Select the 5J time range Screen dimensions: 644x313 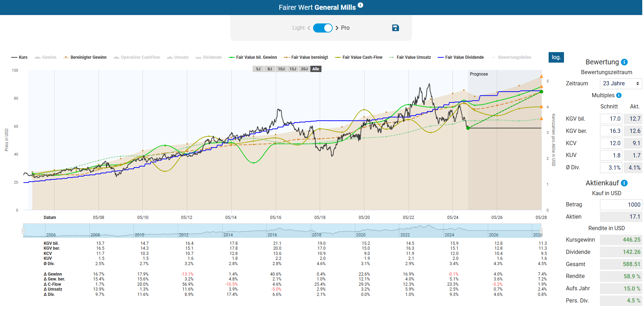[258, 69]
